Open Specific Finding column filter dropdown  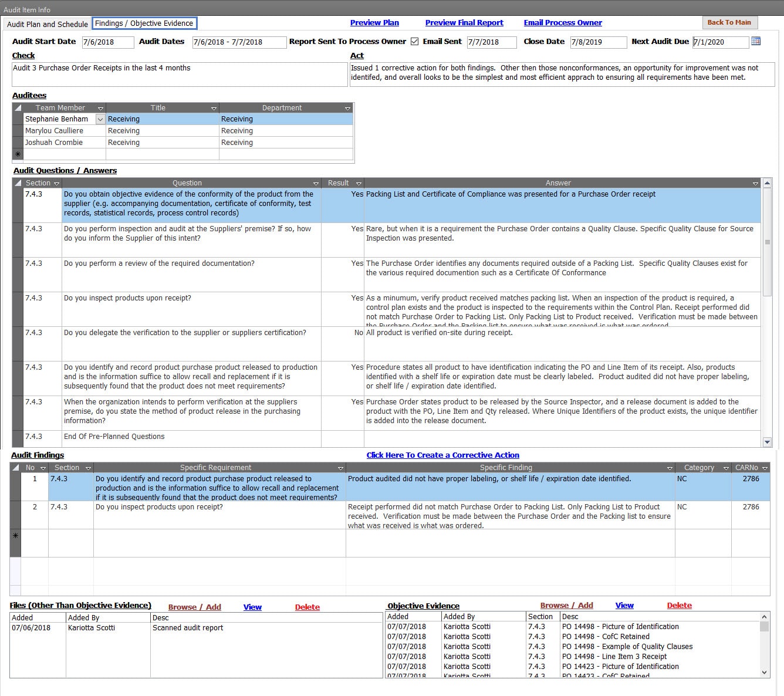[x=670, y=468]
